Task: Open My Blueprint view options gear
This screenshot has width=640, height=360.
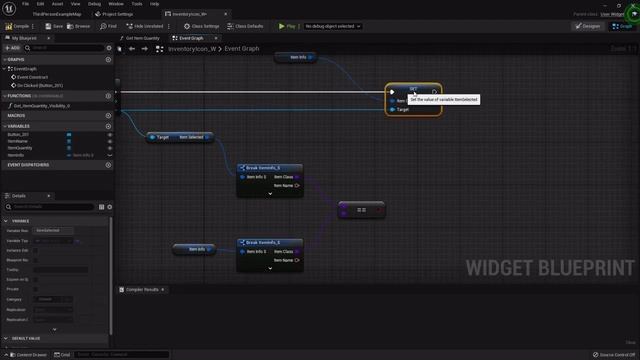Action: pyautogui.click(x=109, y=48)
